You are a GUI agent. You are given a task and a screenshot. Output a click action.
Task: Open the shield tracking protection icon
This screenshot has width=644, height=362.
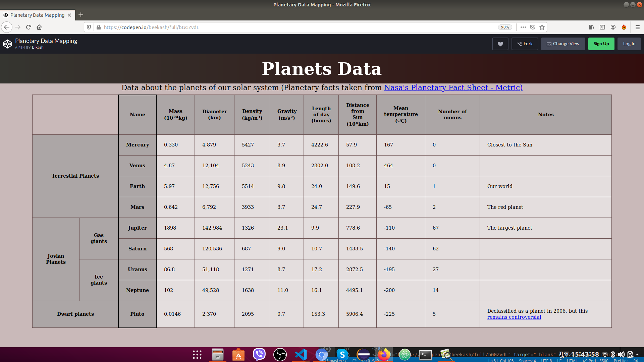click(x=89, y=27)
